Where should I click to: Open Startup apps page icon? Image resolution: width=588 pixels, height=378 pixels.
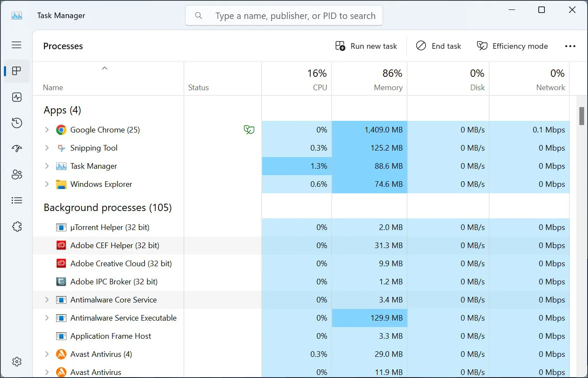[17, 149]
